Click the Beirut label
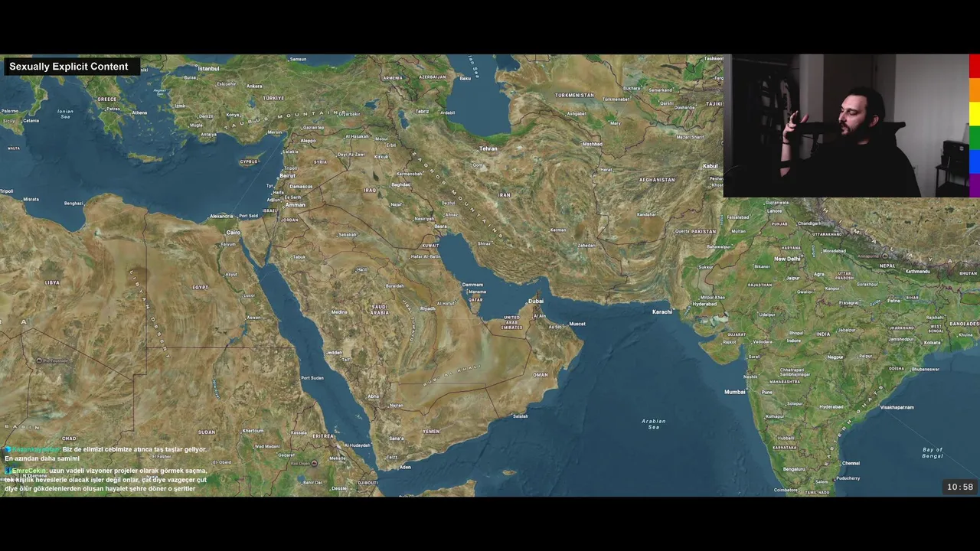 (287, 175)
